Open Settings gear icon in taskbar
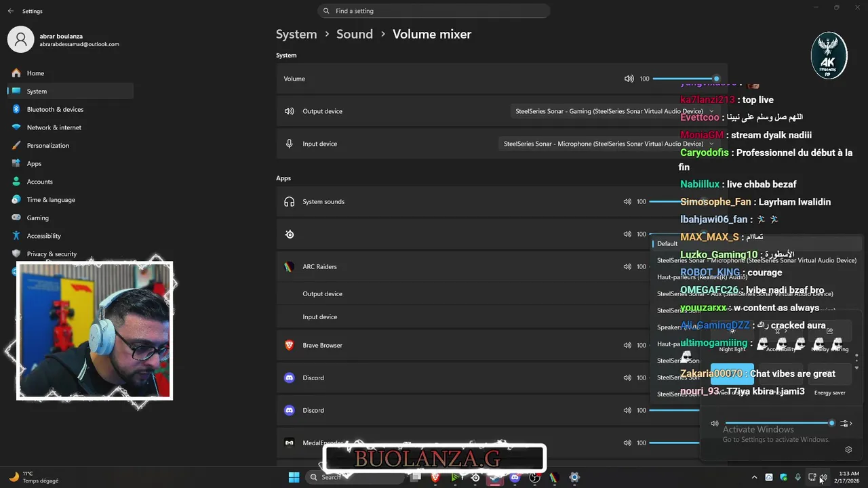 pyautogui.click(x=574, y=477)
